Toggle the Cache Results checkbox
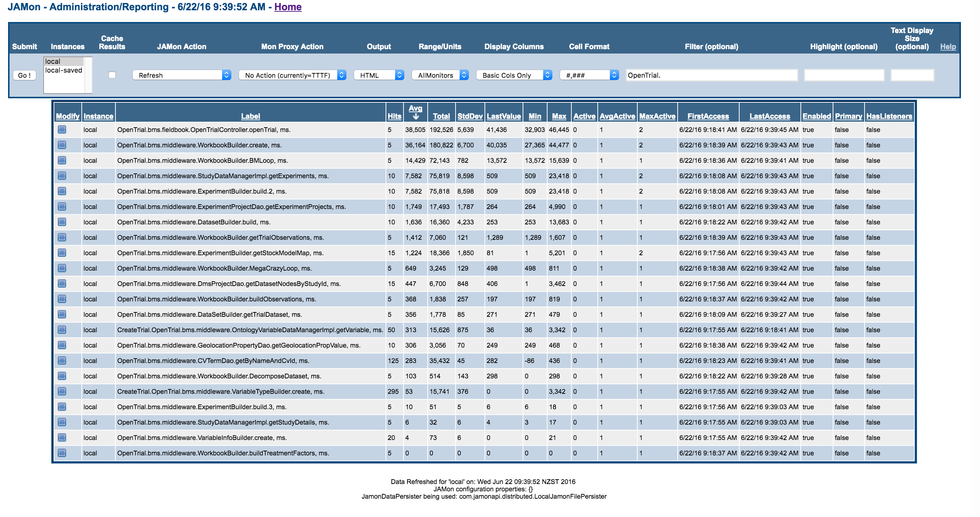 [x=112, y=75]
